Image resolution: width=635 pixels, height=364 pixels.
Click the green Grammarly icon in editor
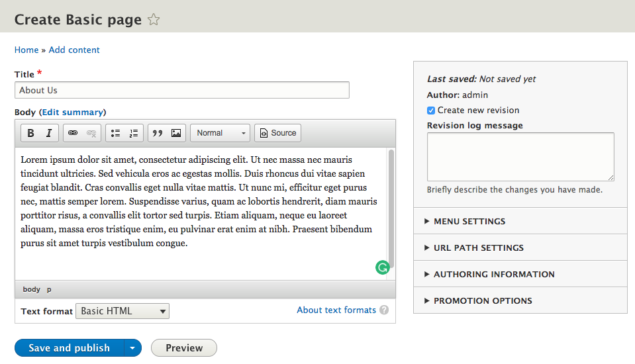click(382, 267)
